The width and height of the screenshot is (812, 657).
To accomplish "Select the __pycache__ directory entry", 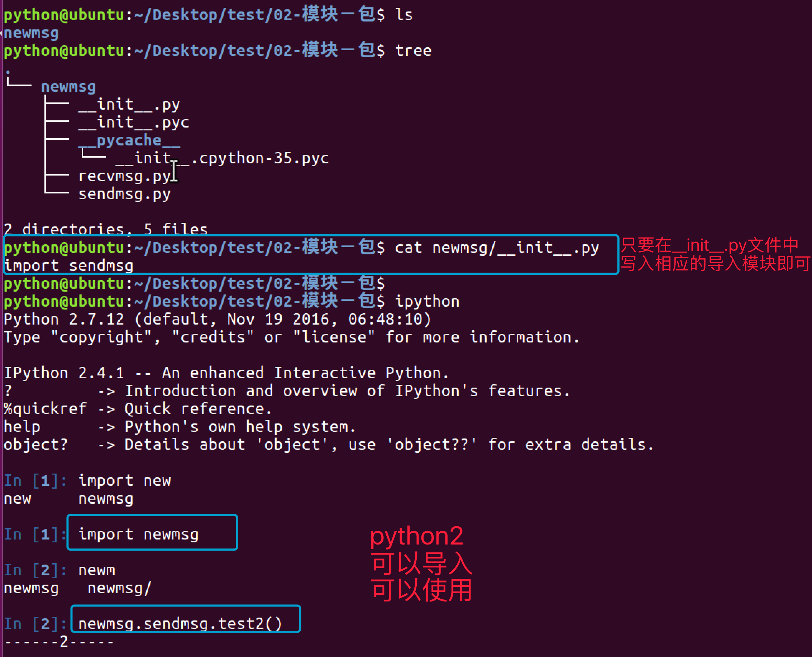I will tap(129, 140).
